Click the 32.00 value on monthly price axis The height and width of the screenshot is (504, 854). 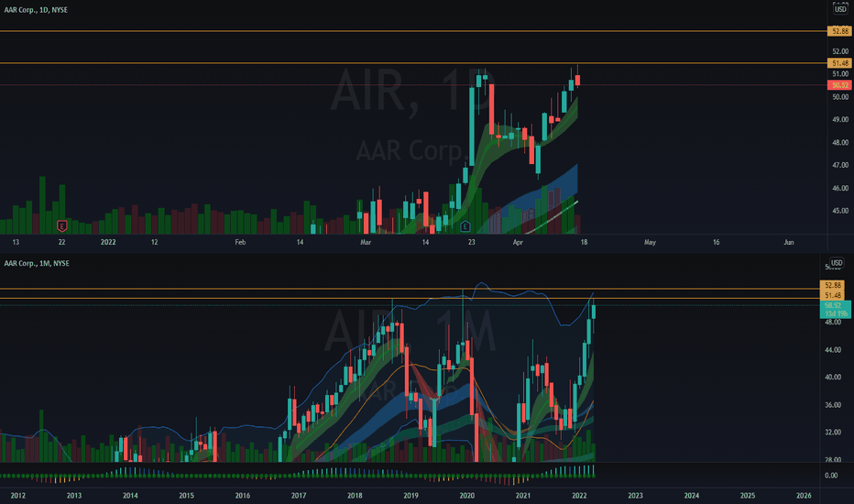[833, 433]
